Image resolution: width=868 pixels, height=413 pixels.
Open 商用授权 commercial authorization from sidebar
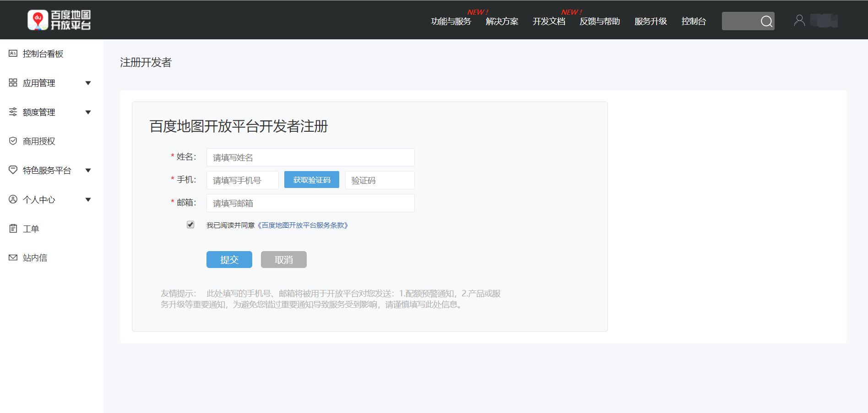[13, 141]
